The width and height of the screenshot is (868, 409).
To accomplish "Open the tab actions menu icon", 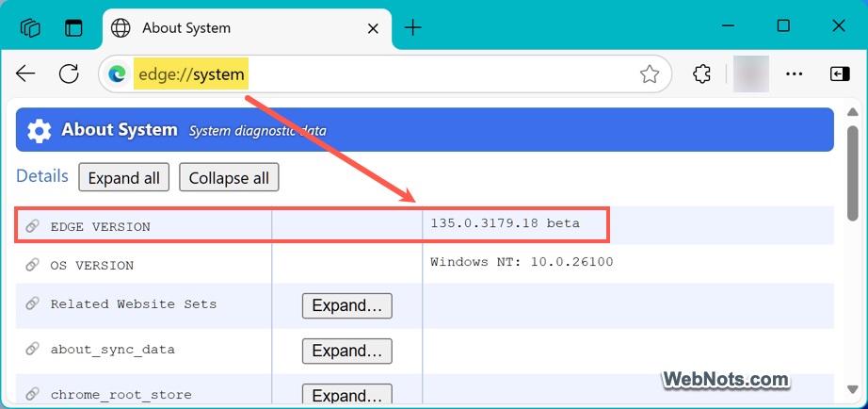I will [x=73, y=27].
